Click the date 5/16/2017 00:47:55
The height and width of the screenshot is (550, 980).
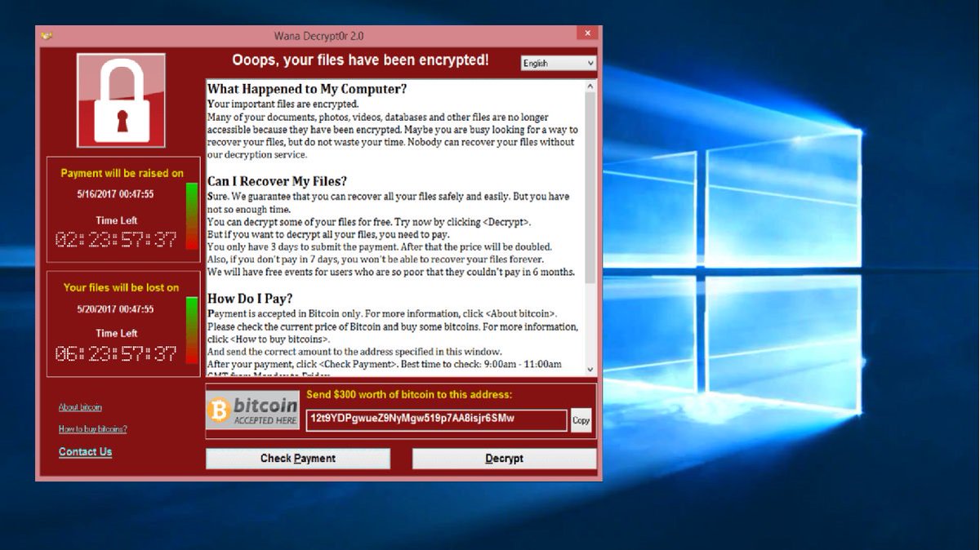pos(115,194)
